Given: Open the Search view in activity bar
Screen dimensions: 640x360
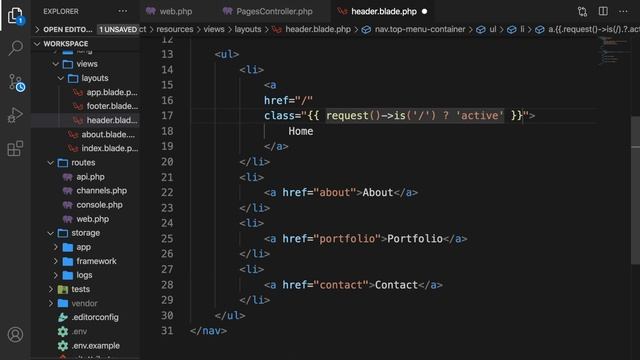Looking at the screenshot, I should coord(15,48).
